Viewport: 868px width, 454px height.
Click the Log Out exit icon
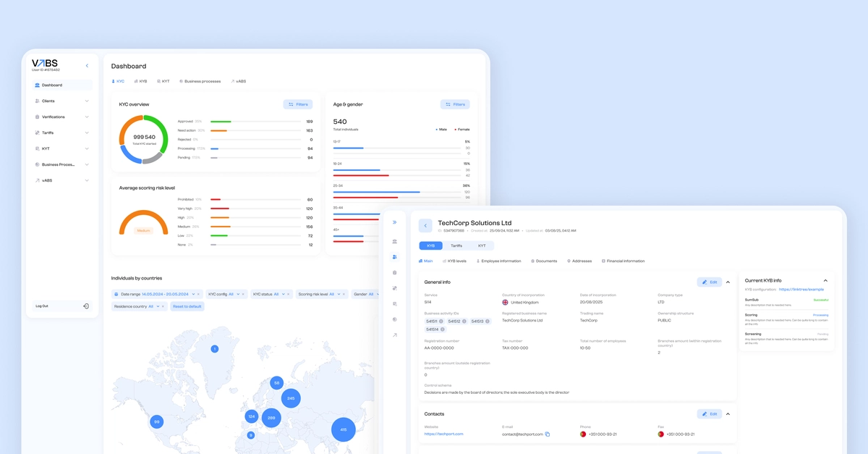(86, 306)
